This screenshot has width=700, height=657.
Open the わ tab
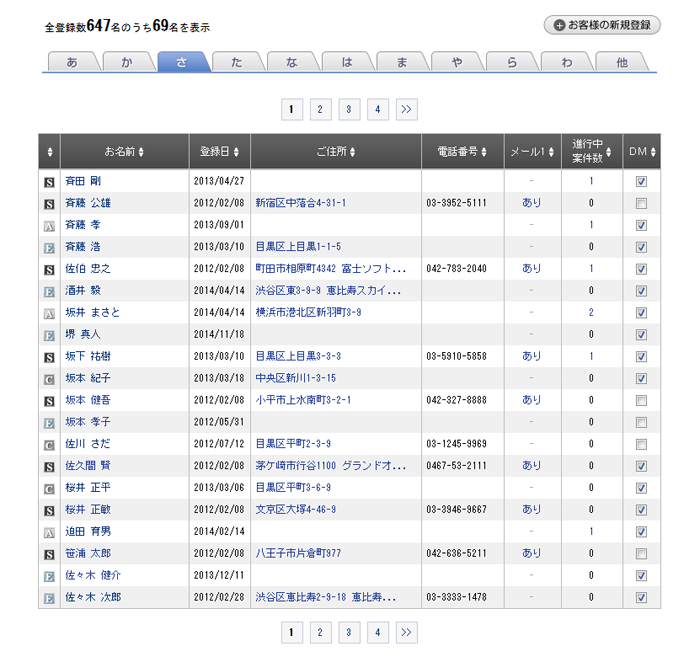coord(567,62)
